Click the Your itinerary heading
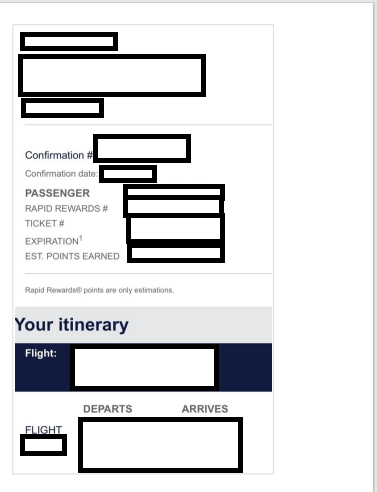This screenshot has height=492, width=377. coord(71,325)
